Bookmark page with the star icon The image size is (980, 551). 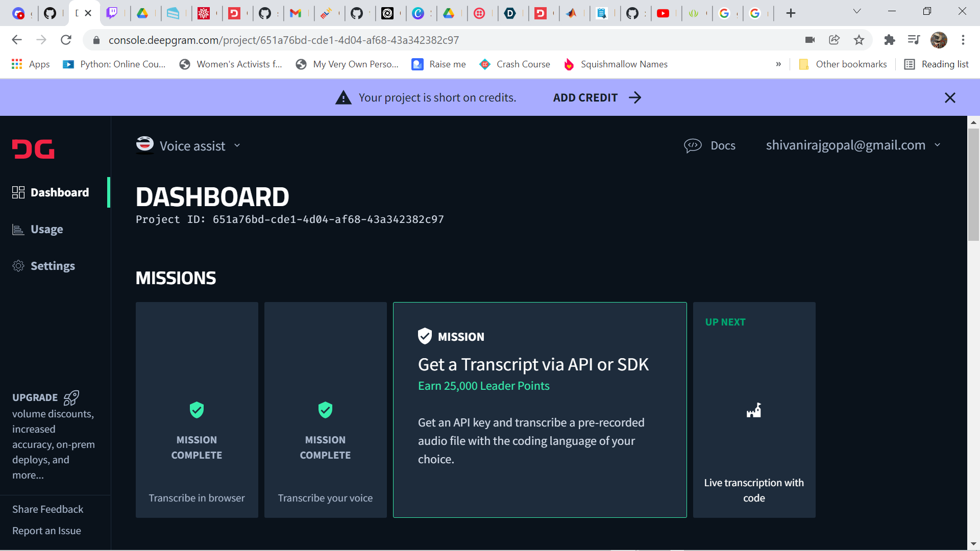[859, 40]
